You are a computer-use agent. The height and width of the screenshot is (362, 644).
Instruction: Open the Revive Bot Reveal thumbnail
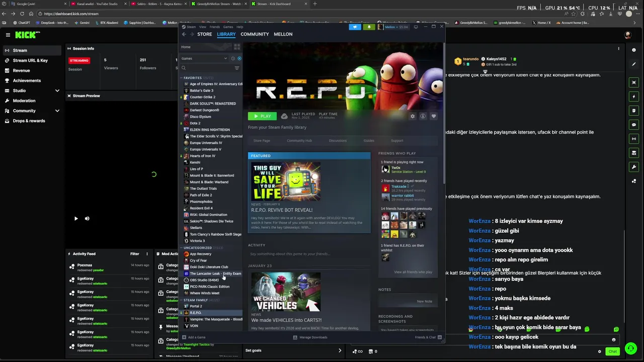(286, 182)
